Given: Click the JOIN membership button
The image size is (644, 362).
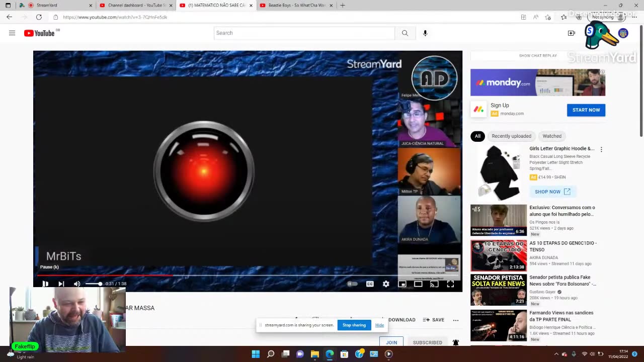Looking at the screenshot, I should pos(391,342).
